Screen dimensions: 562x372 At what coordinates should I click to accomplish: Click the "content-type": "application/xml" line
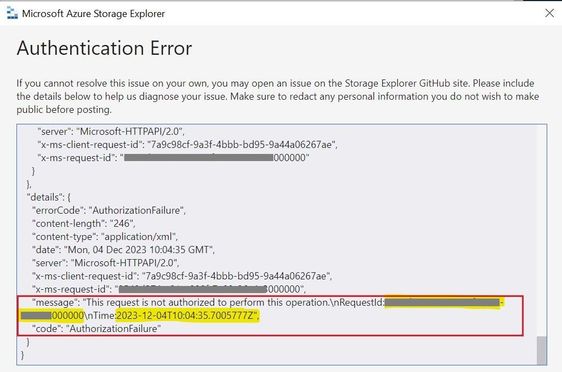pos(105,237)
